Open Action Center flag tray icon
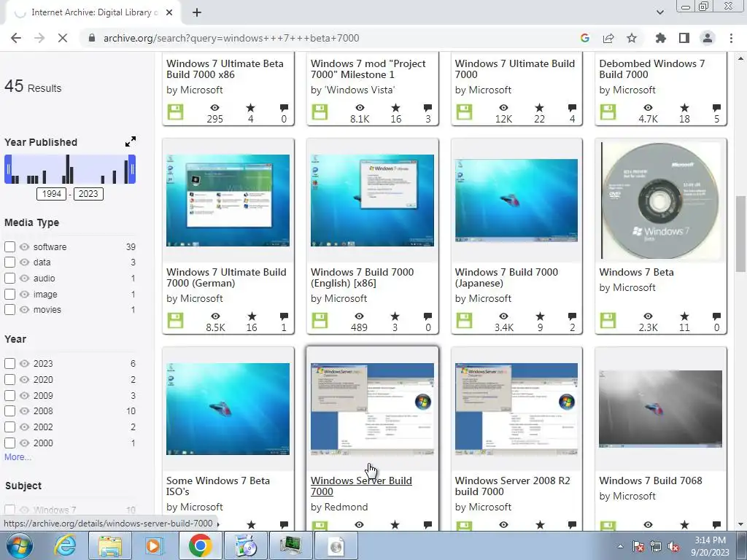747x560 pixels. pos(638,546)
